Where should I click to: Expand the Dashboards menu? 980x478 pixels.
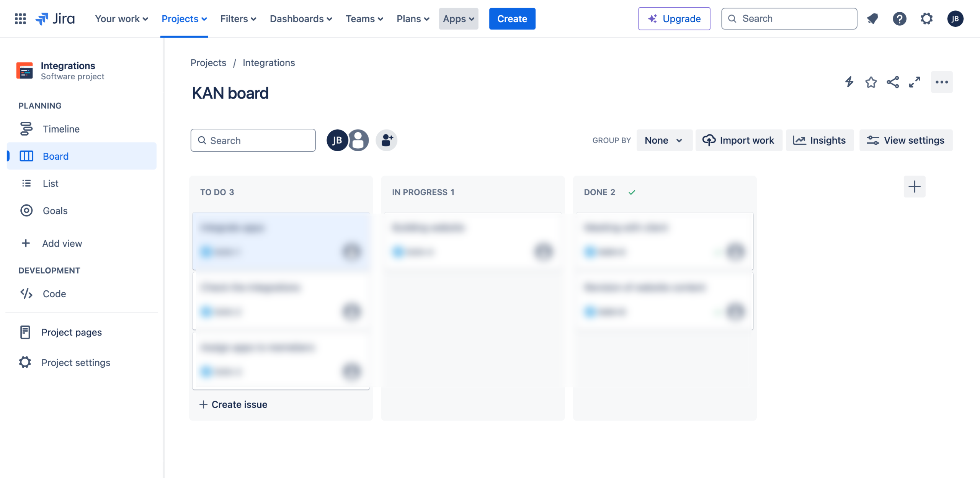coord(301,18)
